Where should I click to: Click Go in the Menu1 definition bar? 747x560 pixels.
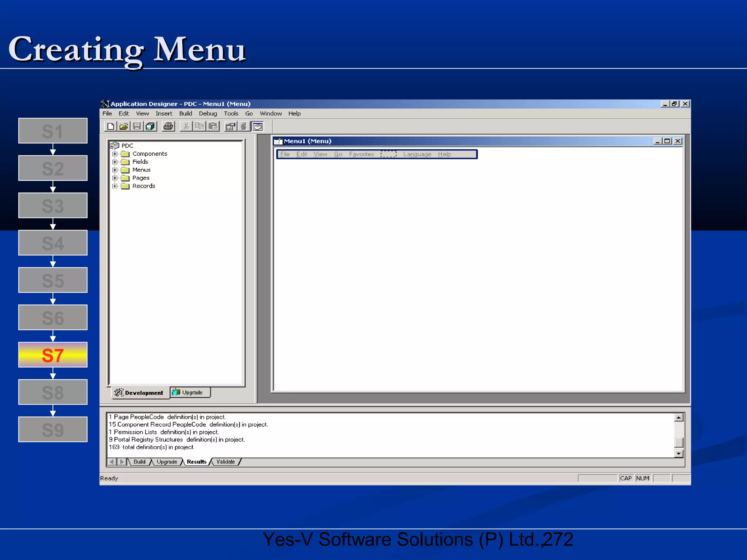(338, 154)
